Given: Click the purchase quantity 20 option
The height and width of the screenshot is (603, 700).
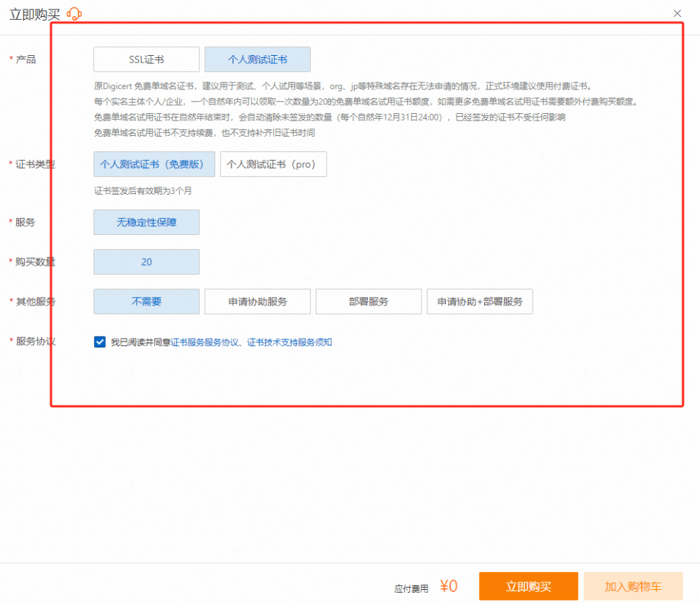Looking at the screenshot, I should tap(146, 262).
